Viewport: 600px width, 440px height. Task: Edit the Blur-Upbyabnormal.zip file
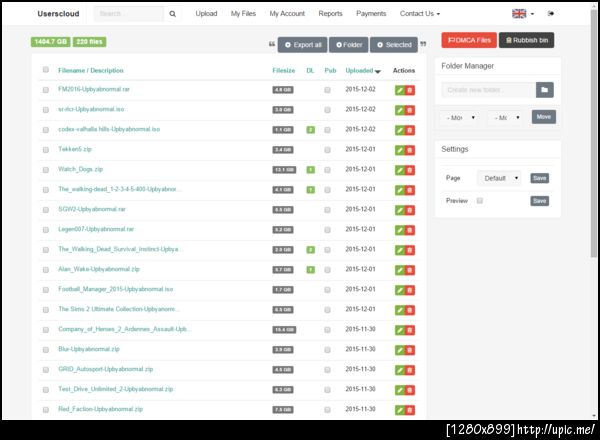click(x=400, y=350)
